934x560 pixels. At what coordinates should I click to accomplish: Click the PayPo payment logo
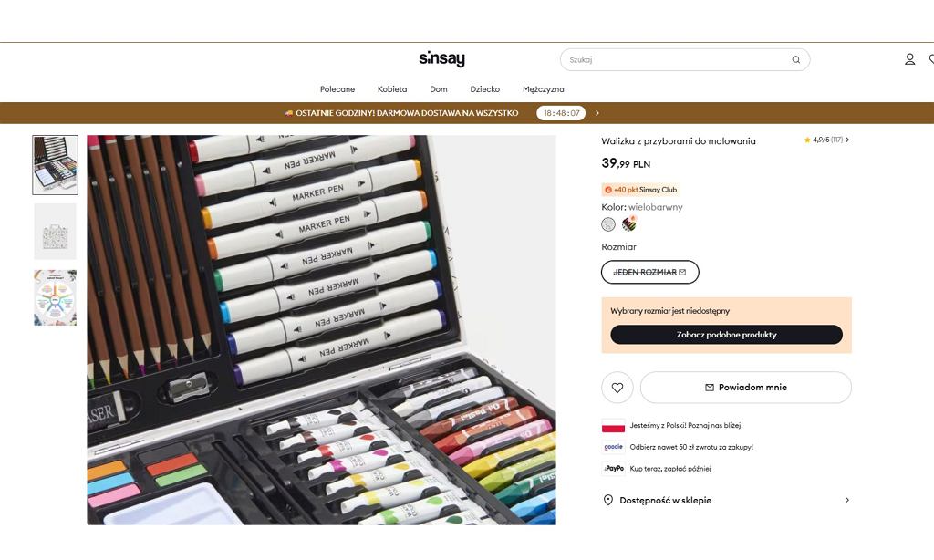coord(614,468)
